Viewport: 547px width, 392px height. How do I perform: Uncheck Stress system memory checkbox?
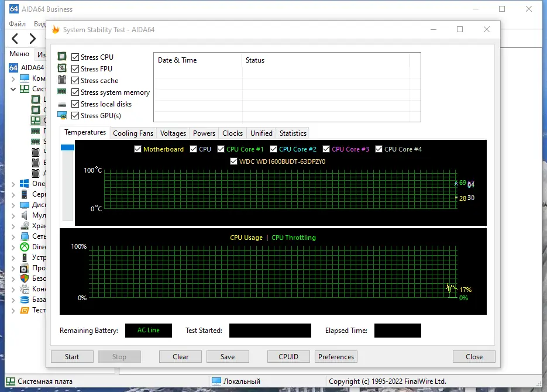pos(75,92)
